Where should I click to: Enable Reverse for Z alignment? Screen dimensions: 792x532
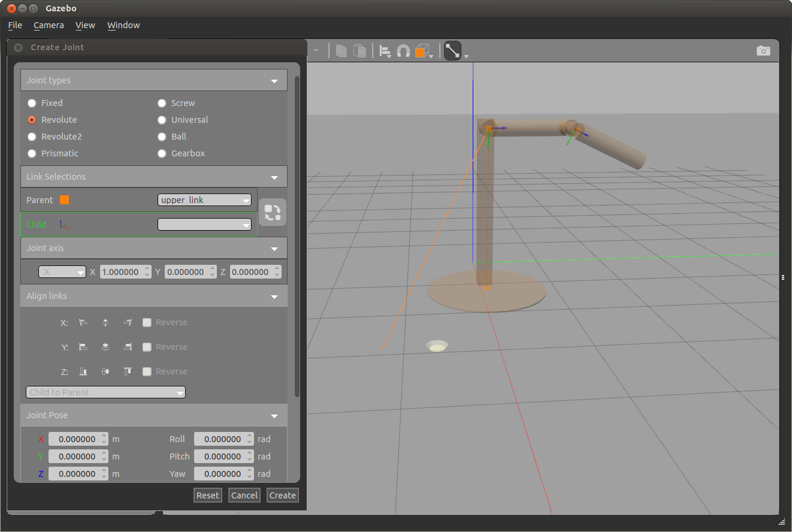pos(147,371)
